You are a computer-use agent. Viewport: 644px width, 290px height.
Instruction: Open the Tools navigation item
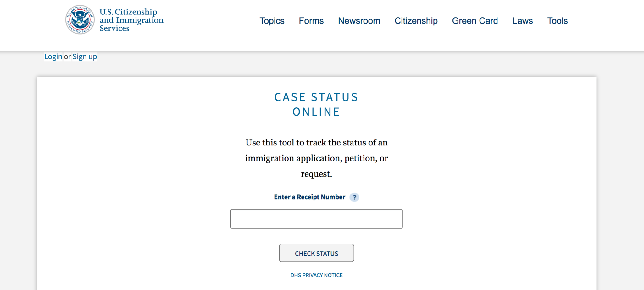point(558,21)
